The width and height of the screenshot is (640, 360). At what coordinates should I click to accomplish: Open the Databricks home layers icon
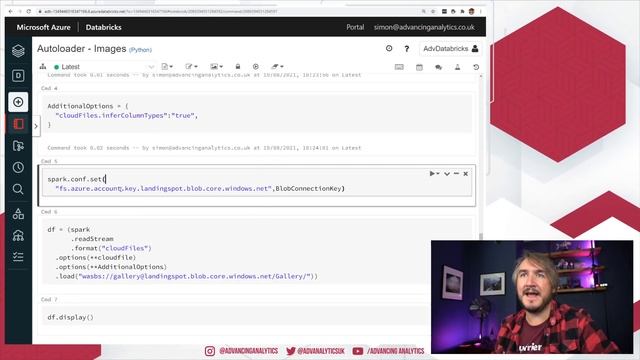[x=18, y=51]
